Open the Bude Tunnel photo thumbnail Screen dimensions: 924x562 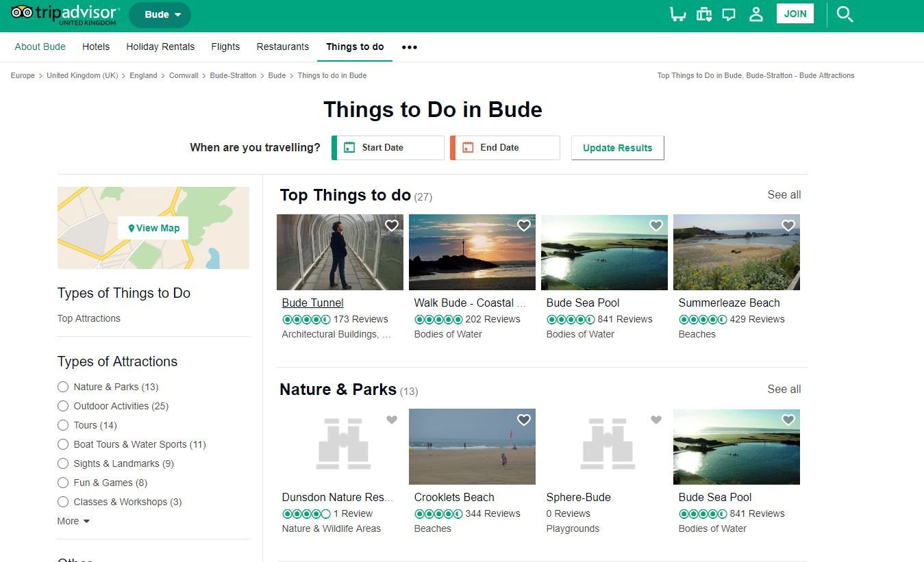340,252
